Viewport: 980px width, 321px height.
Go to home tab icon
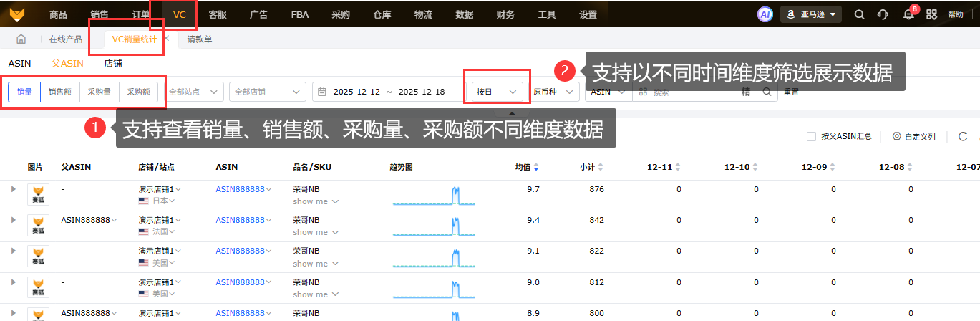[21, 39]
